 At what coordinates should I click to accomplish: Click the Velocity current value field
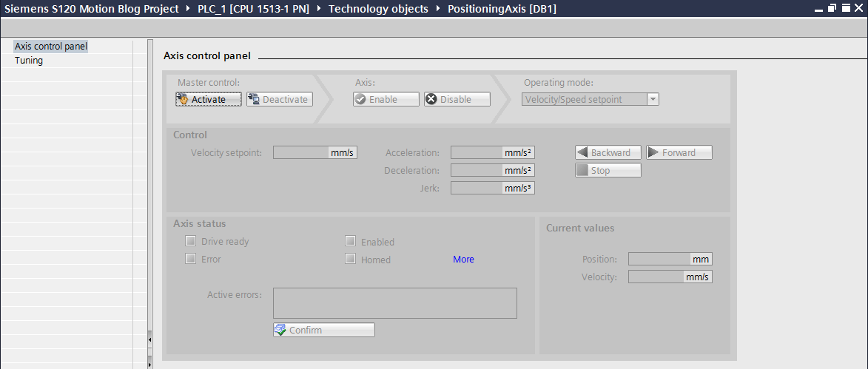tap(670, 277)
